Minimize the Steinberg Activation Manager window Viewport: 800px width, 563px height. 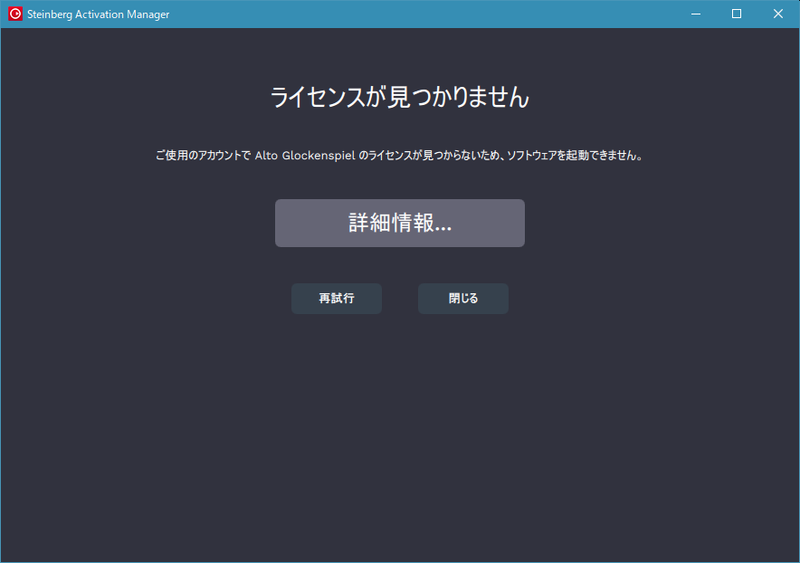pos(695,14)
